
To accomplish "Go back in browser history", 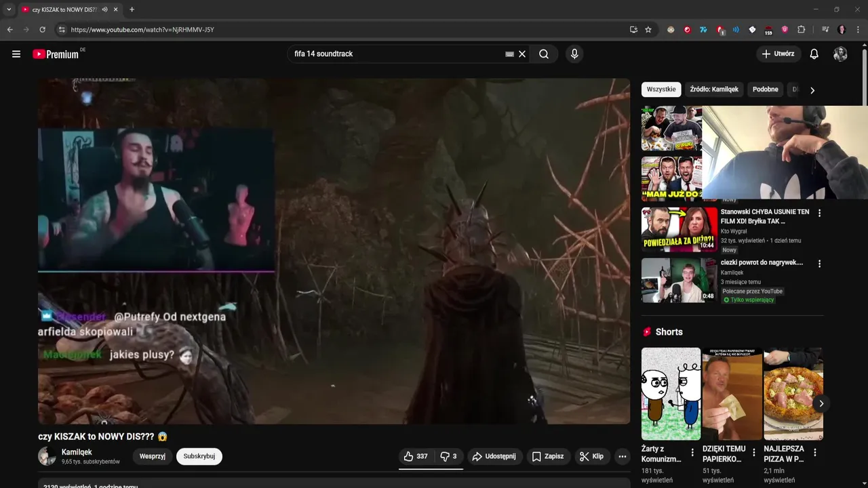I will coord(10,30).
